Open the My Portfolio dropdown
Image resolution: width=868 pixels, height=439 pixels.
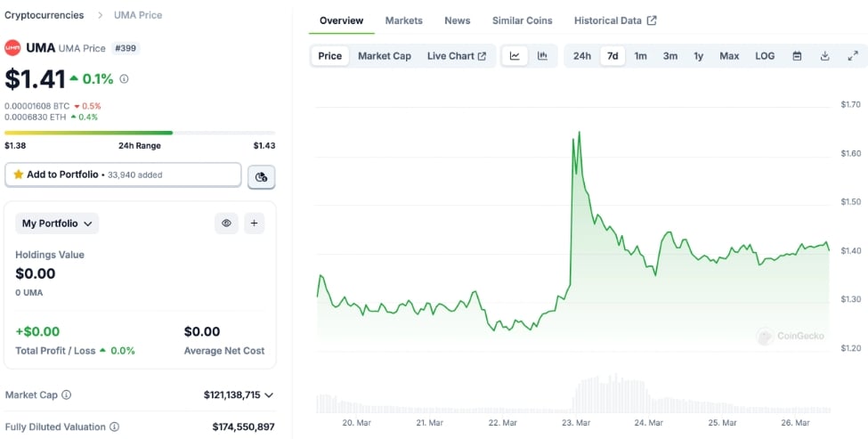tap(57, 224)
